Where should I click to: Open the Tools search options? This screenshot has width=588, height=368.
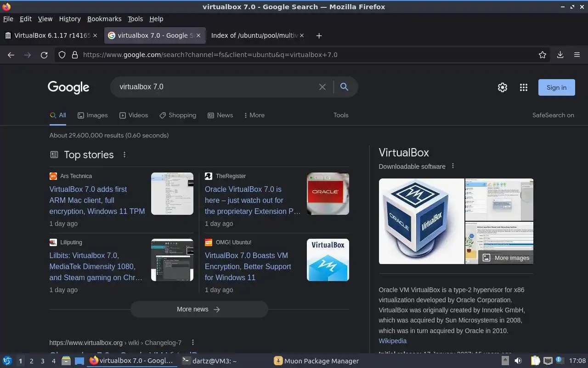point(341,115)
